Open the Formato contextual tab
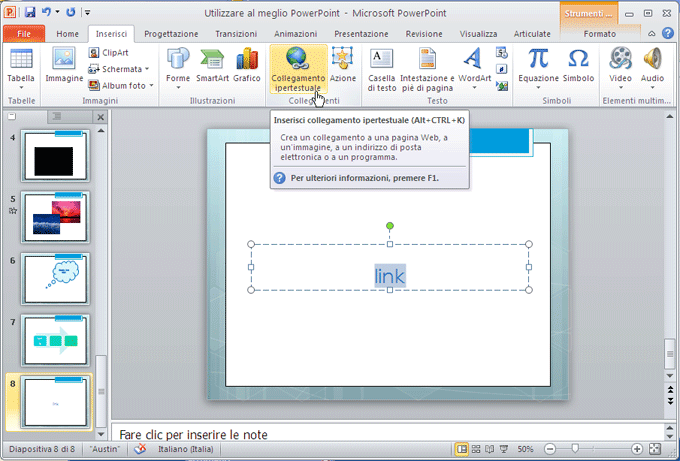The image size is (680, 461). (x=600, y=33)
